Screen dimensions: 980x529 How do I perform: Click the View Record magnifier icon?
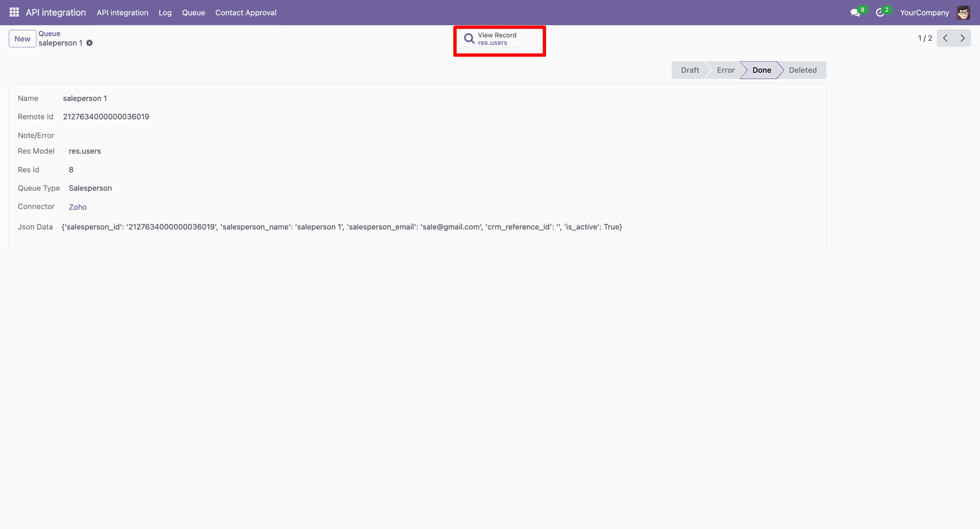tap(469, 39)
